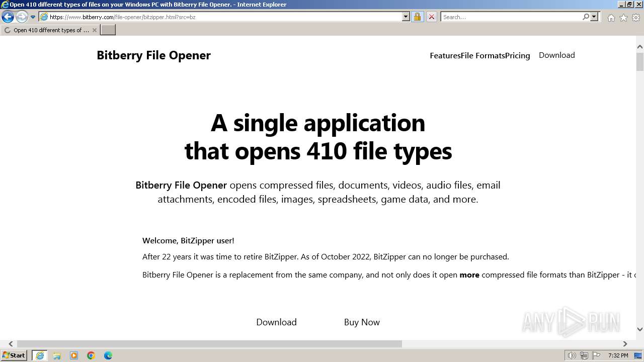Open the Pricing navigation link

click(x=518, y=56)
